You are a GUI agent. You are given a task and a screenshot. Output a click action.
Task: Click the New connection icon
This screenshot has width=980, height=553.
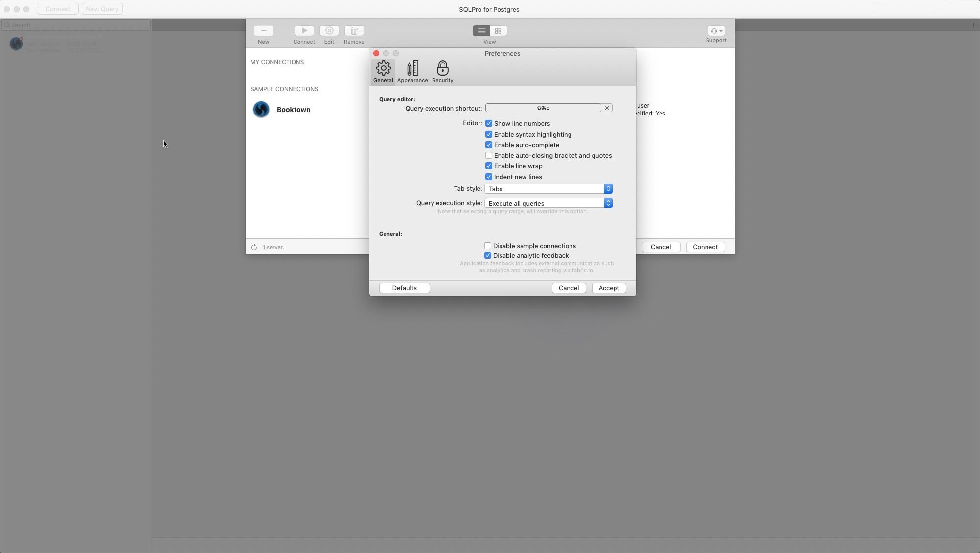(263, 31)
